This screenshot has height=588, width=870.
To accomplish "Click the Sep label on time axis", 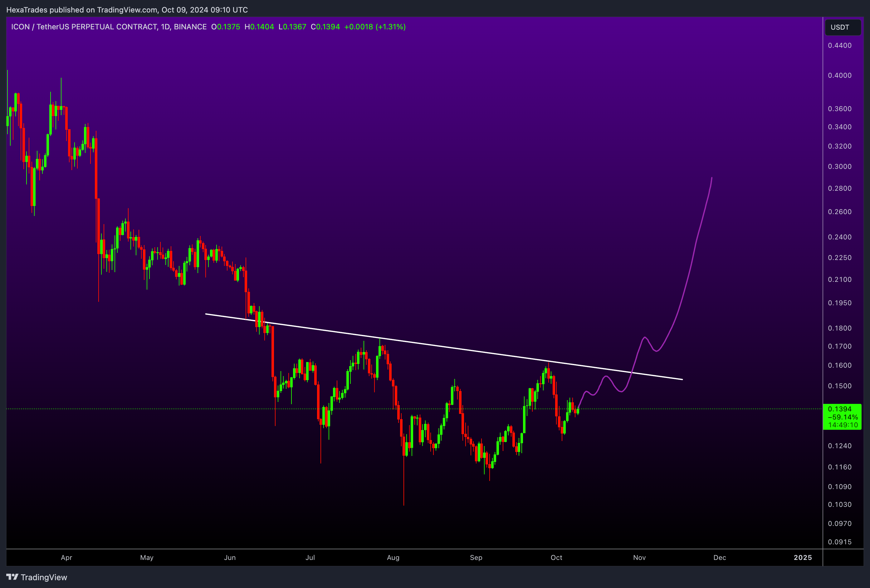I will 476,558.
